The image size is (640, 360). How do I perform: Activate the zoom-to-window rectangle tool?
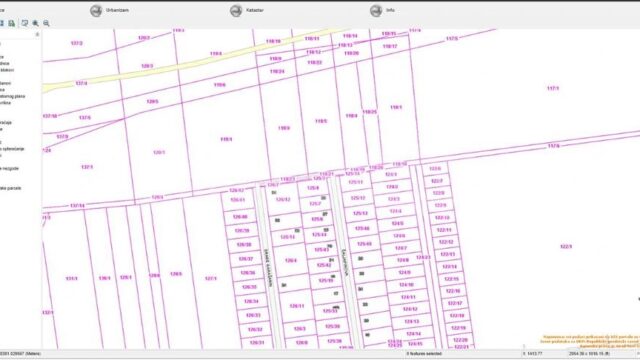(24, 23)
